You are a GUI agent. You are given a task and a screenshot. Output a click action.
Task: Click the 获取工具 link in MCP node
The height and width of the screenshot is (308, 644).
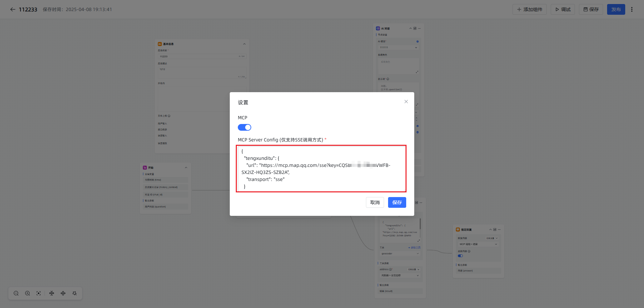414,248
